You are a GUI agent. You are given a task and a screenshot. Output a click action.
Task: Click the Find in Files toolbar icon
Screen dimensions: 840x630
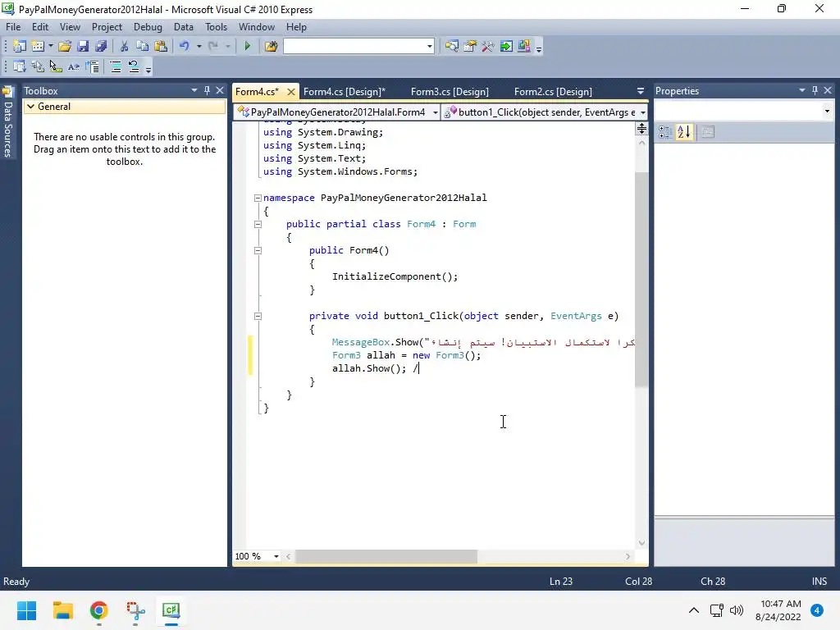coord(271,47)
